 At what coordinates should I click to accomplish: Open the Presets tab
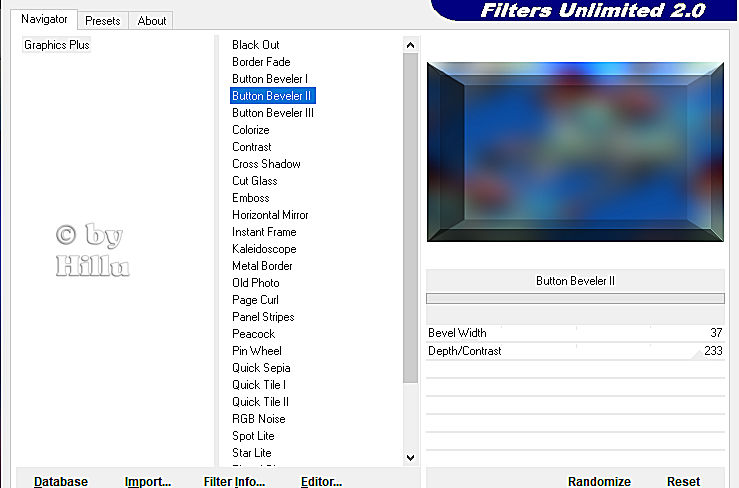click(x=103, y=21)
